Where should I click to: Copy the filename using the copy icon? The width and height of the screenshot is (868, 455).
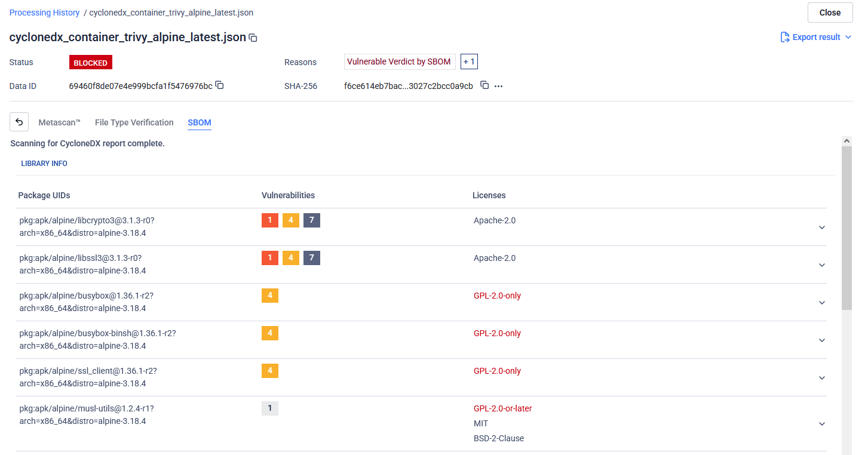(x=253, y=38)
